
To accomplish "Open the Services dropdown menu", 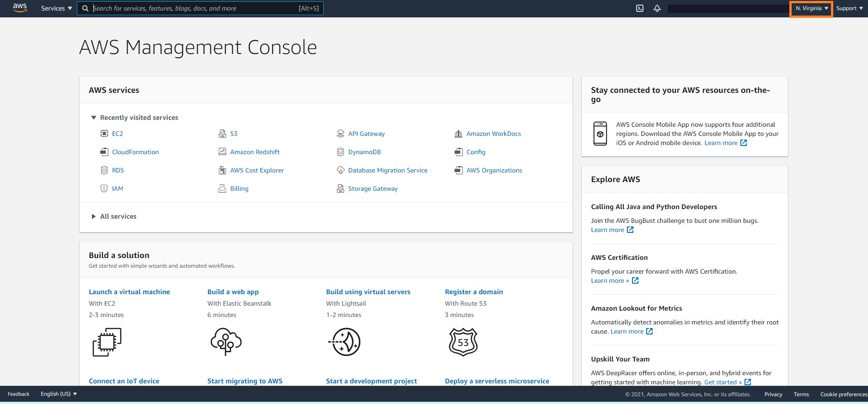I will click(x=56, y=8).
